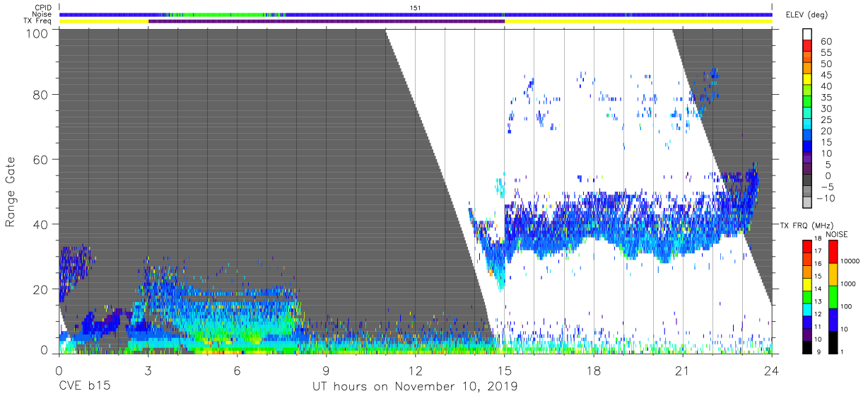
Task: Select the blue segment of NOISE colorbar
Action: point(832,319)
